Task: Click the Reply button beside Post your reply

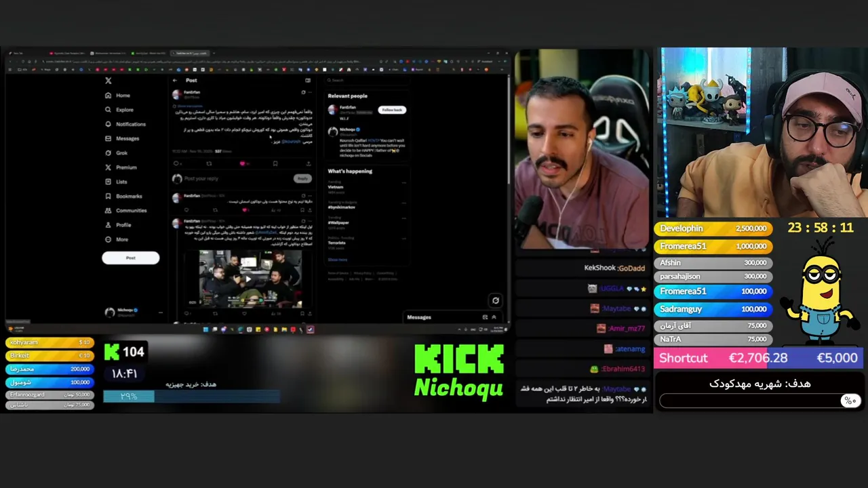Action: point(302,178)
